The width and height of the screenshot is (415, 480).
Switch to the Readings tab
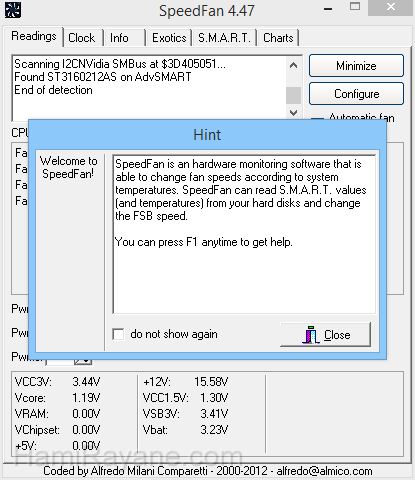(33, 36)
